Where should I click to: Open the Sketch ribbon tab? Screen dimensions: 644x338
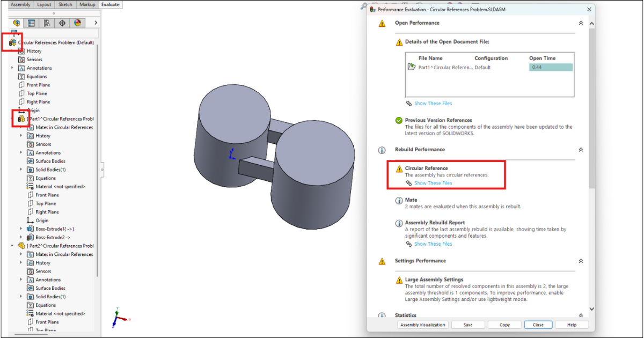pyautogui.click(x=65, y=4)
